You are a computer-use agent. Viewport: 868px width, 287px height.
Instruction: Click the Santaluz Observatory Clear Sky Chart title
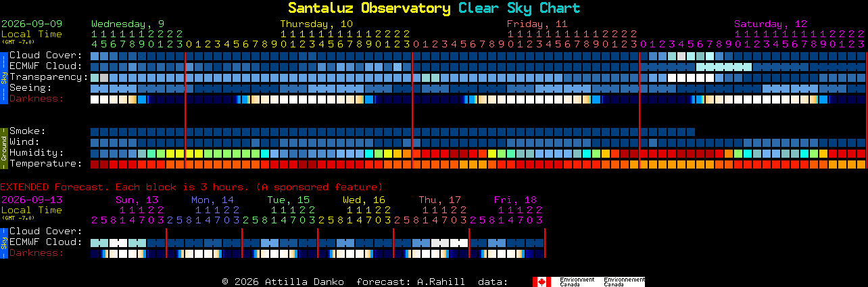click(434, 8)
